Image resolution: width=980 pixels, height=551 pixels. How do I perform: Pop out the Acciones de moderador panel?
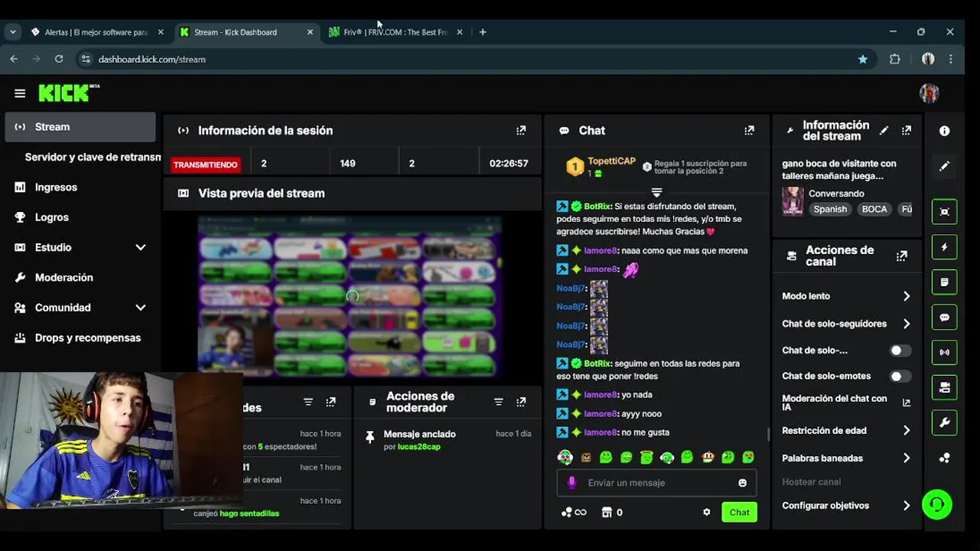(521, 402)
